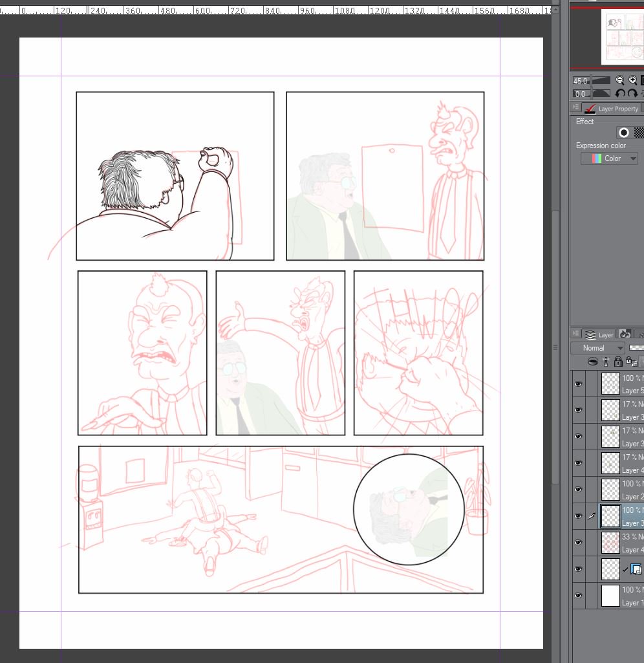Select the 17% Layer 4 thumbnail
Viewport: 644px width, 663px height.
[x=610, y=463]
